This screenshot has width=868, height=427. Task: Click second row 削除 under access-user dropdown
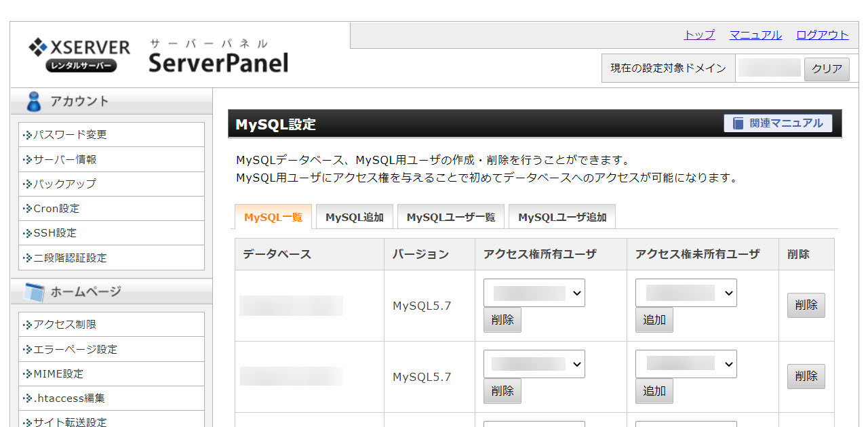coord(502,391)
